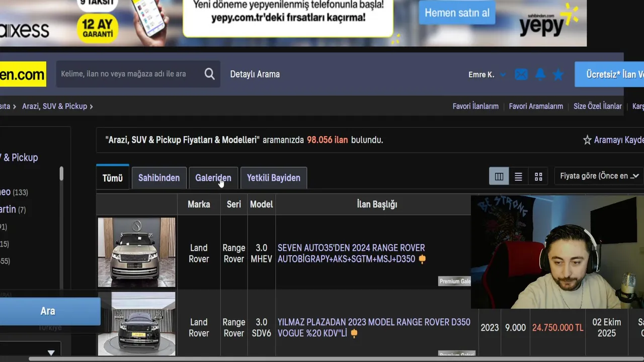Click the search magnifier icon
Image resolution: width=644 pixels, height=362 pixels.
(209, 74)
